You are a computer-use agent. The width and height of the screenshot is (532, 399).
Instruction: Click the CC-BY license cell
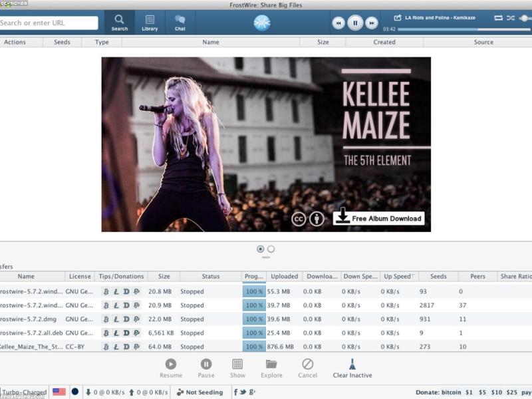tap(75, 346)
